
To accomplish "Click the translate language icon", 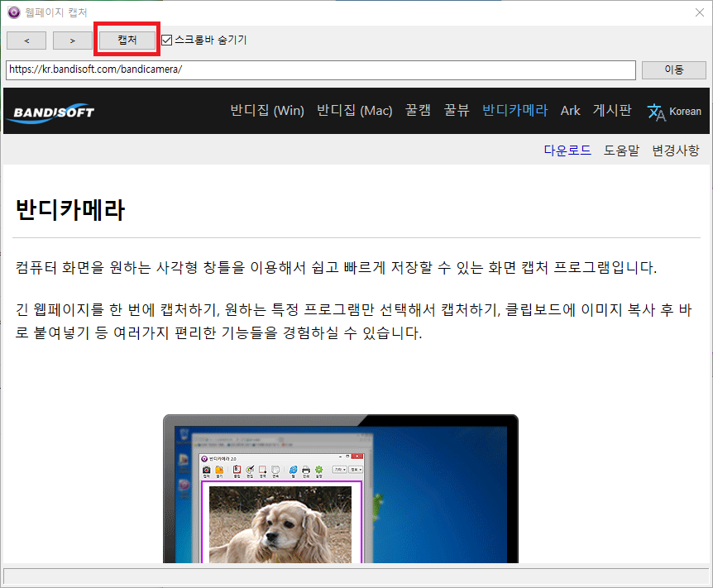I will pyautogui.click(x=656, y=112).
